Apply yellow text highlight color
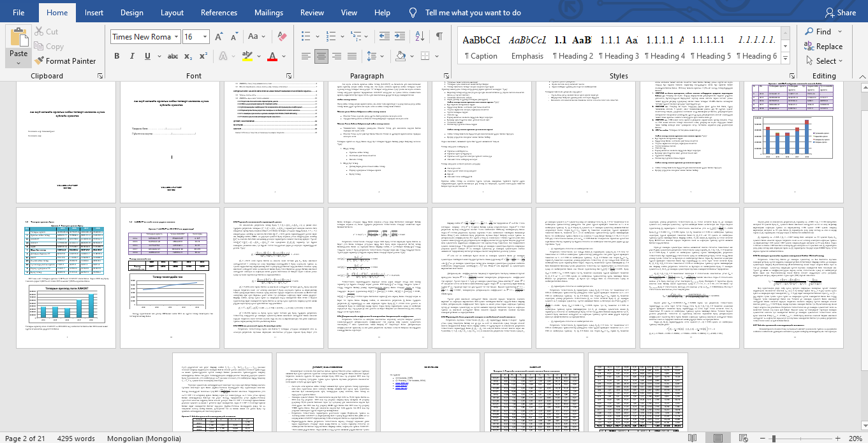Viewport: 868px width, 443px height. [246, 56]
